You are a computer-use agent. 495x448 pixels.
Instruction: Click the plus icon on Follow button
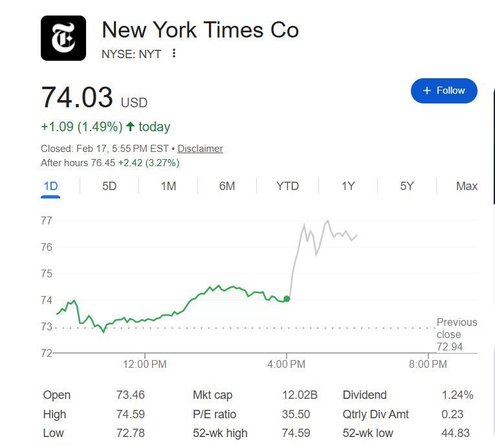click(427, 91)
